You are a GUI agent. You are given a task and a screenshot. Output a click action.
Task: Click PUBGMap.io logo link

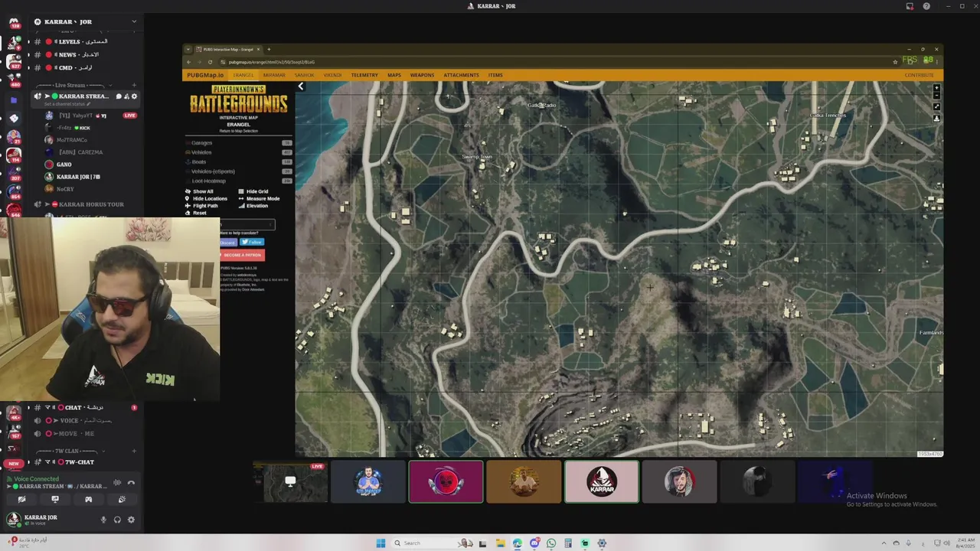click(205, 75)
